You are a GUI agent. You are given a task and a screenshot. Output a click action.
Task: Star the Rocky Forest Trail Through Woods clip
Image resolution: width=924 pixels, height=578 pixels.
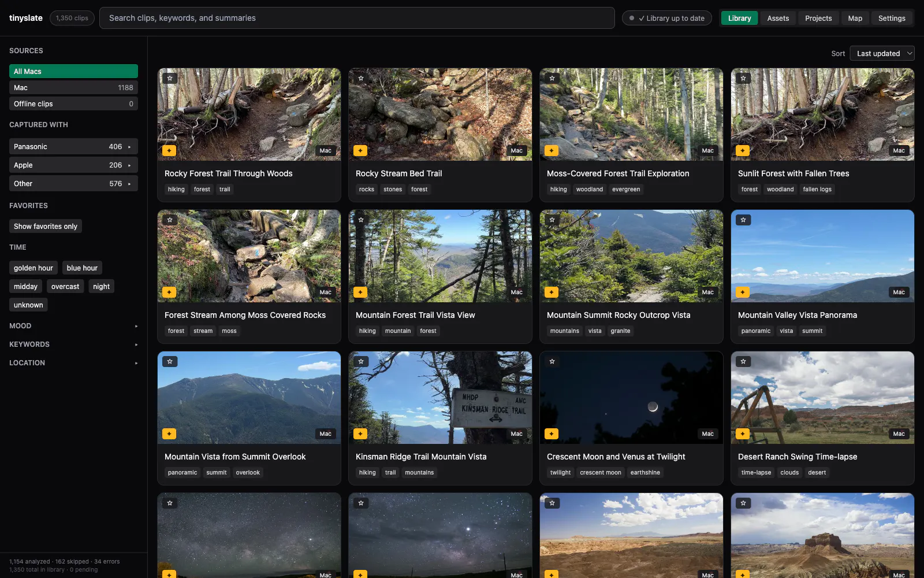pyautogui.click(x=170, y=78)
